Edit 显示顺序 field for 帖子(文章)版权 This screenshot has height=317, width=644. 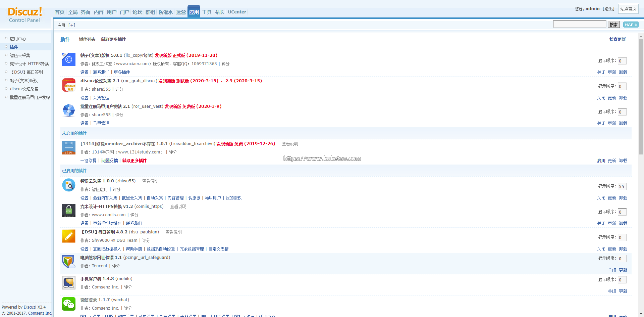(x=622, y=61)
